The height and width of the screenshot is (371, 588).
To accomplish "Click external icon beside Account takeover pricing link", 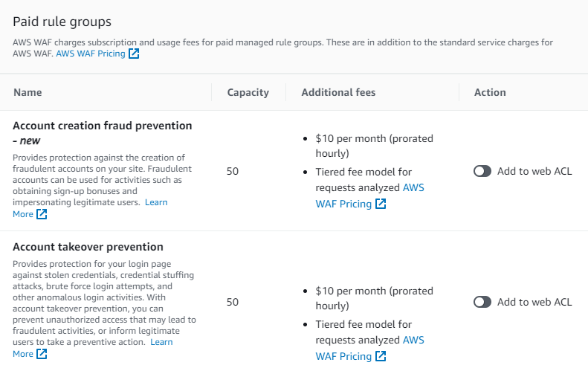I will click(381, 356).
